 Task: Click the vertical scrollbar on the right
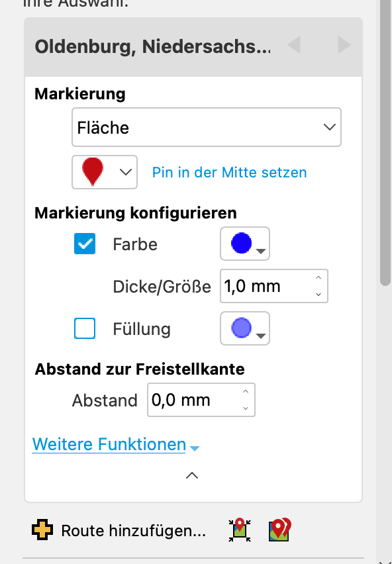coord(385,144)
